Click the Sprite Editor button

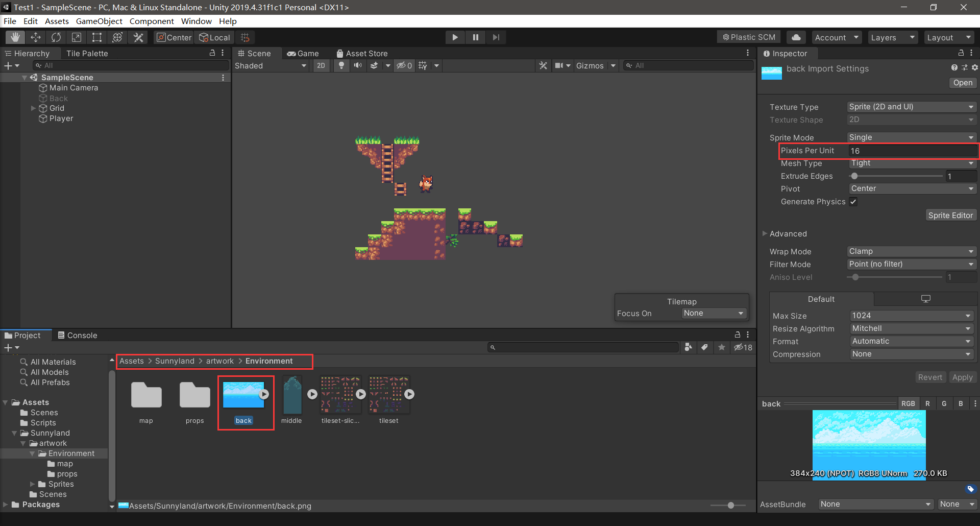950,216
